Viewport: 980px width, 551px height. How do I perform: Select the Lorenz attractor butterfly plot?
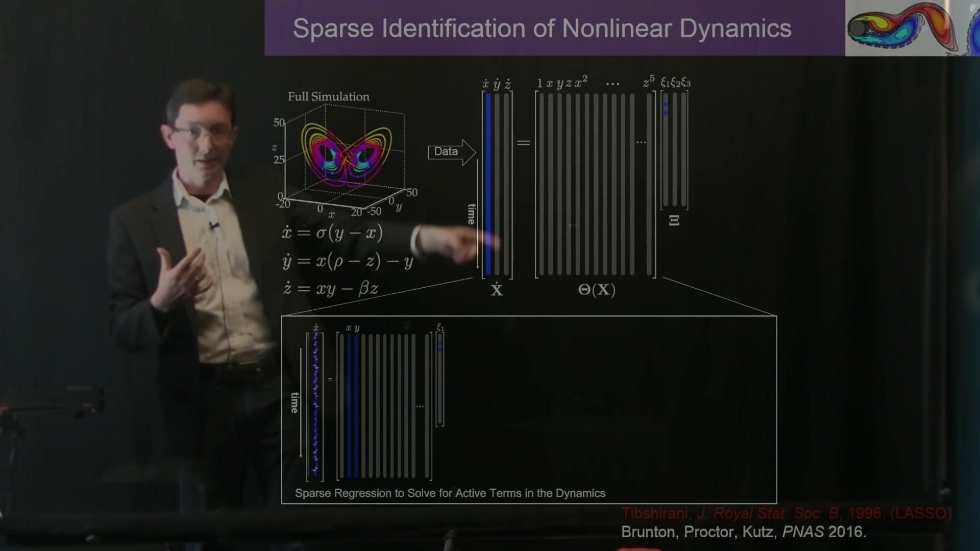point(347,156)
